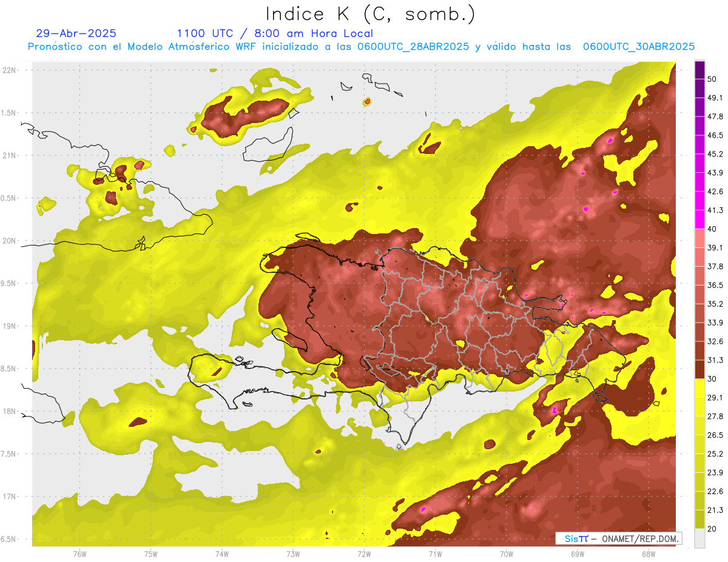Image resolution: width=728 pixels, height=562 pixels.
Task: Click the colorbar value "35.2"
Action: (715, 304)
